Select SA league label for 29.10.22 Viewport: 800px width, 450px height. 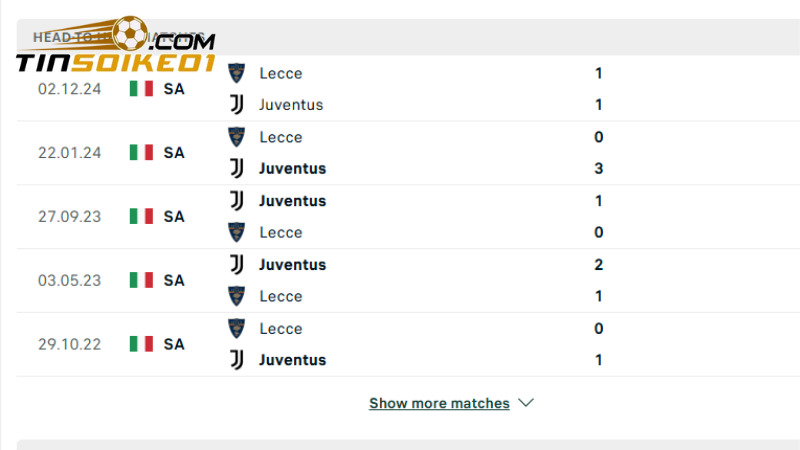pos(174,344)
